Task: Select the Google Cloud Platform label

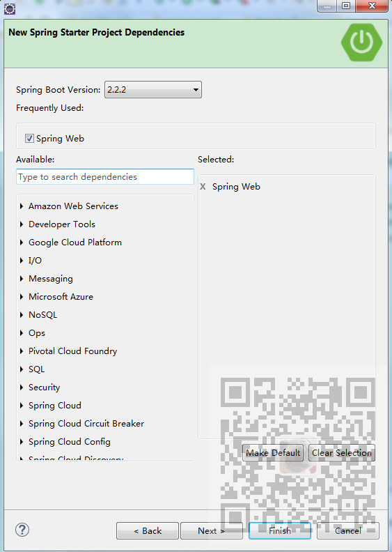Action: click(x=75, y=243)
